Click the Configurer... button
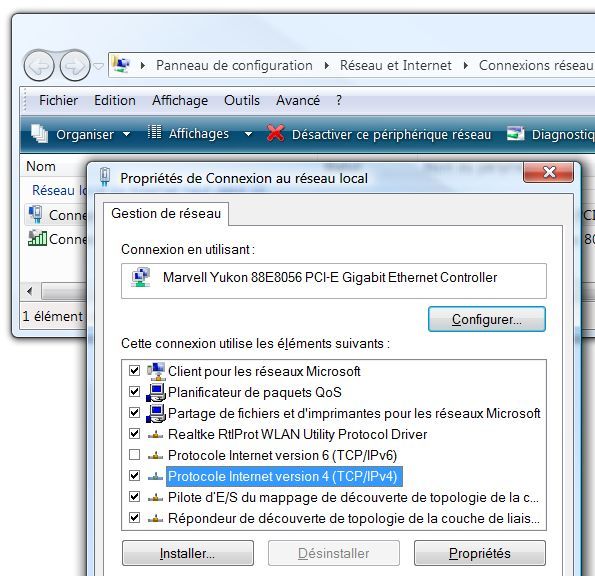The height and width of the screenshot is (576, 595). point(486,319)
